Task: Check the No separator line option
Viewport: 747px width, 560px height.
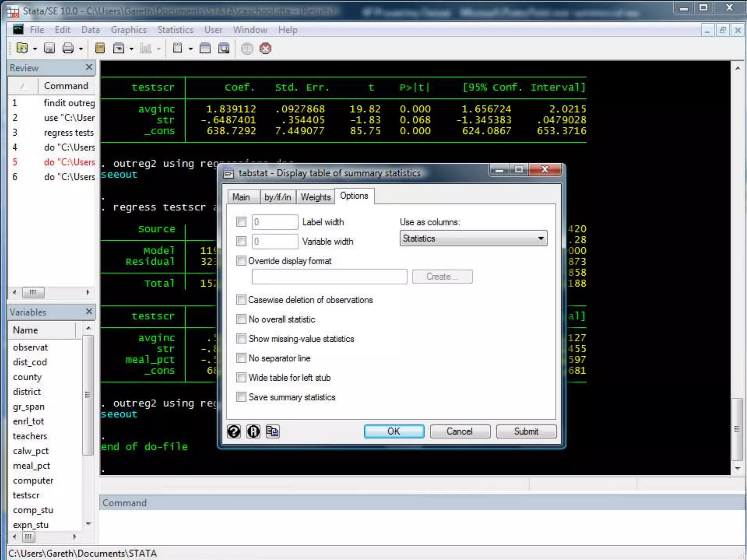Action: 241,358
